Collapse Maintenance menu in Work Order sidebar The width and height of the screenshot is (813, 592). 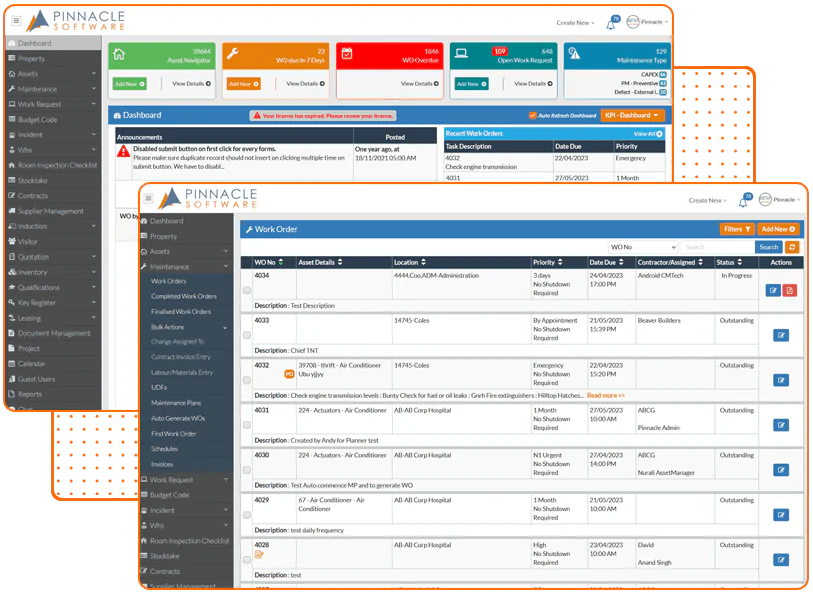(187, 266)
